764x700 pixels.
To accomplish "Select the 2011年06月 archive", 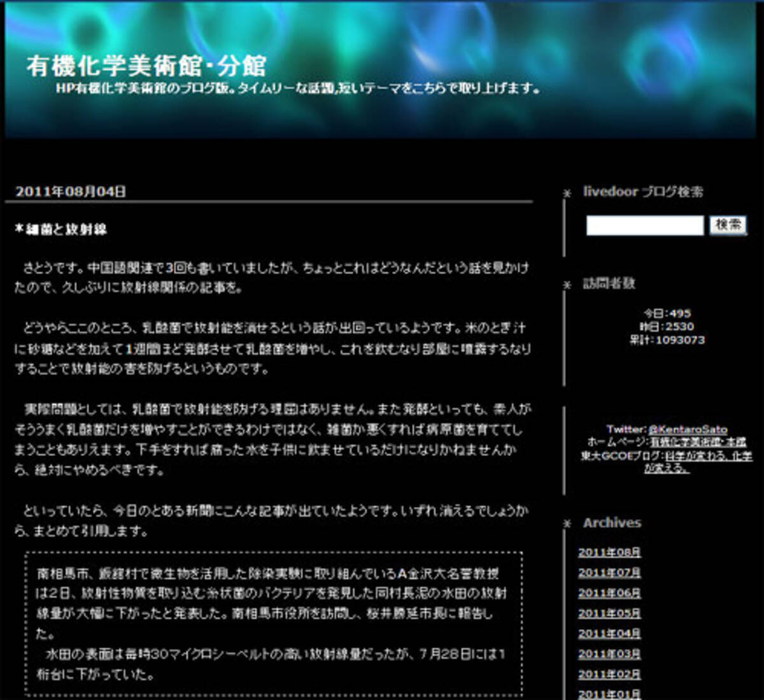I will coord(609,593).
